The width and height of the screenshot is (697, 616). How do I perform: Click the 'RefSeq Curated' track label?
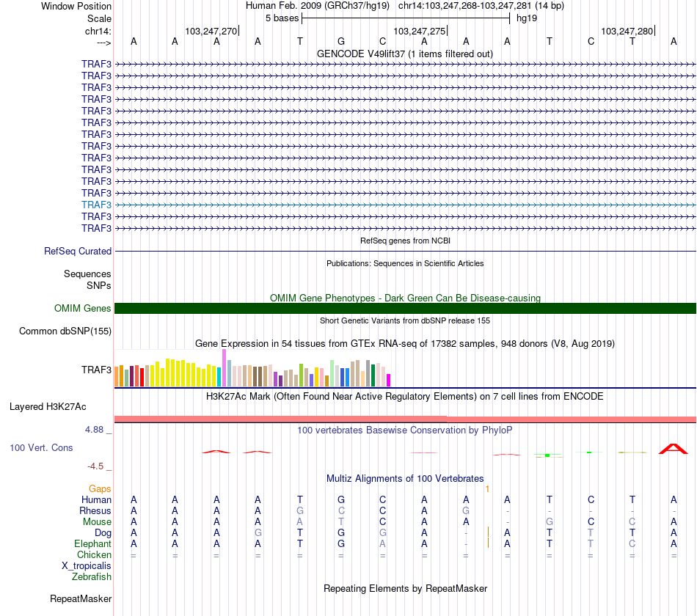pyautogui.click(x=78, y=251)
